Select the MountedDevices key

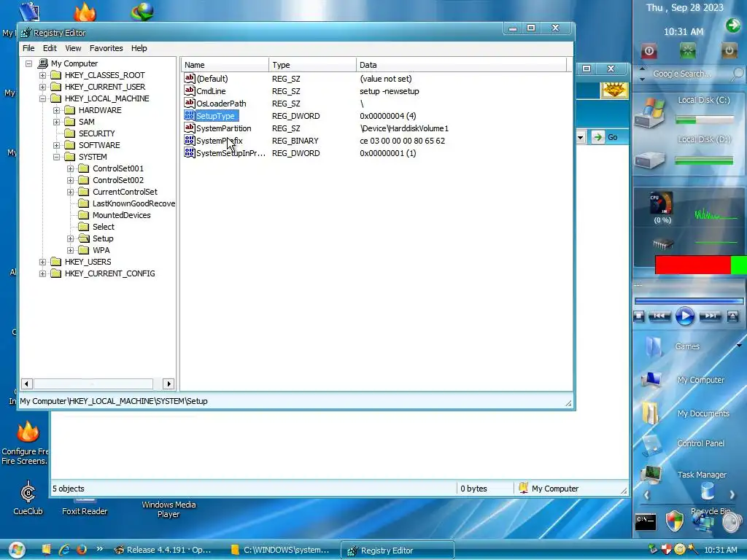(122, 215)
